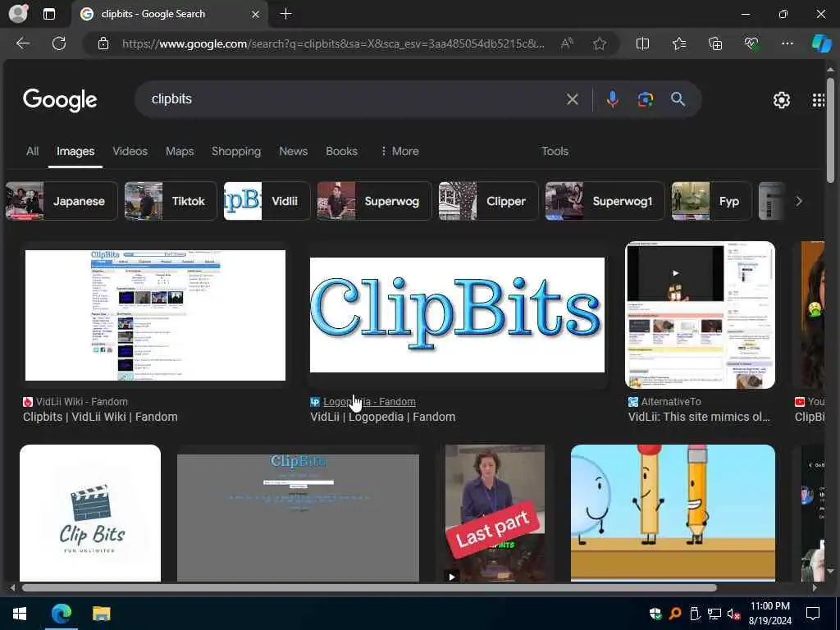
Task: Click the browser back arrow
Action: pyautogui.click(x=22, y=43)
